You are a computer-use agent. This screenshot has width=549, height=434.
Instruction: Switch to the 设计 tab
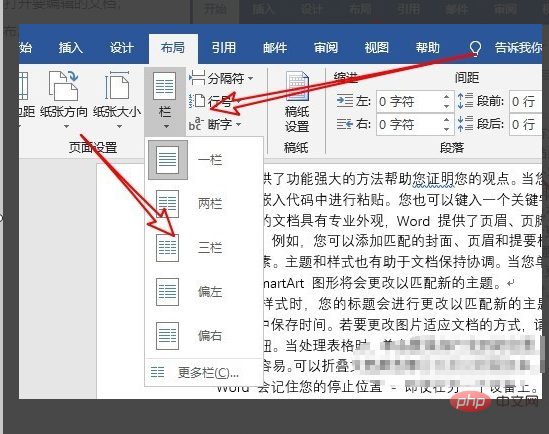click(121, 48)
